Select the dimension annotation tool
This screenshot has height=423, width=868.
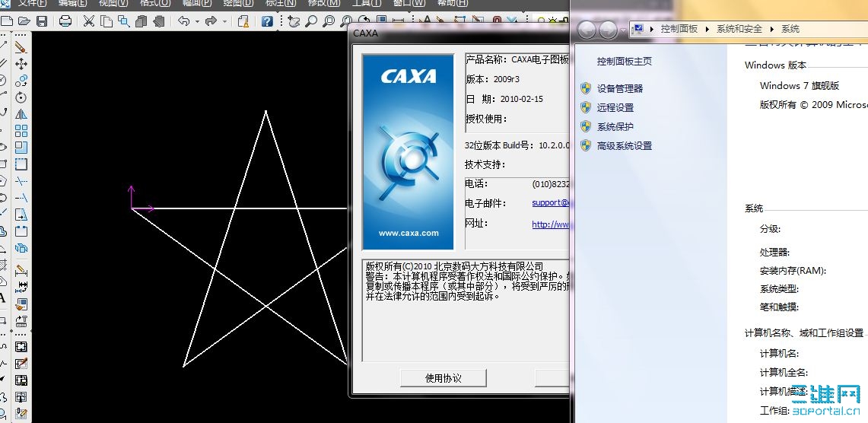point(21,271)
